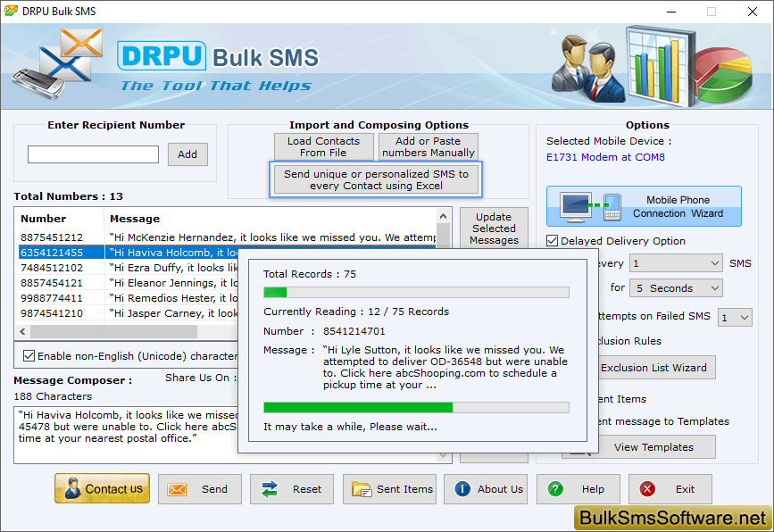The height and width of the screenshot is (532, 774).
Task: Click the Contact us button
Action: pos(102,488)
